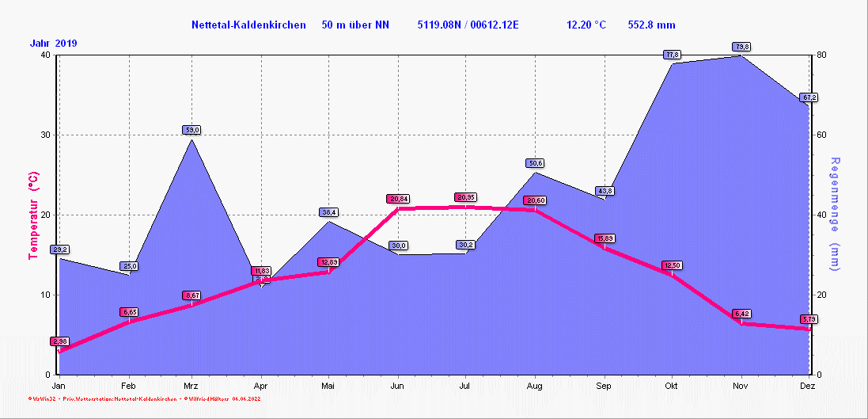Click the Regenmenge (mm) axis title
Image resolution: width=868 pixels, height=419 pixels.
pos(834,214)
